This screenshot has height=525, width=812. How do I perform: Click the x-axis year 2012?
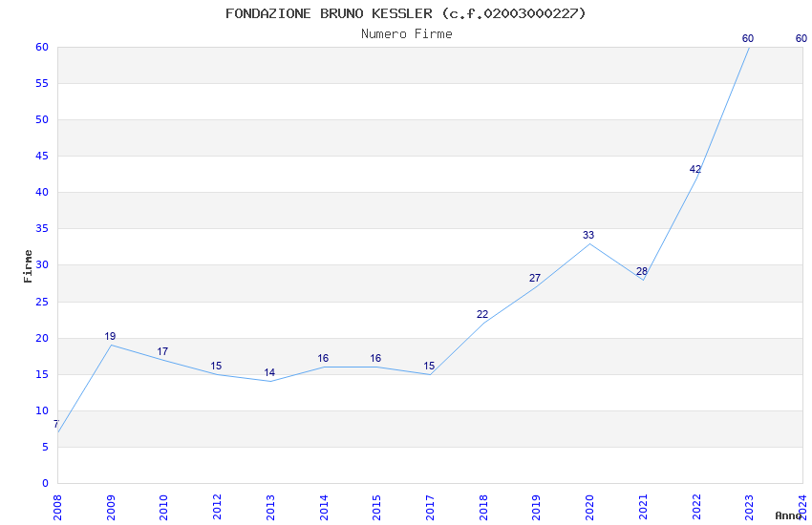217,507
